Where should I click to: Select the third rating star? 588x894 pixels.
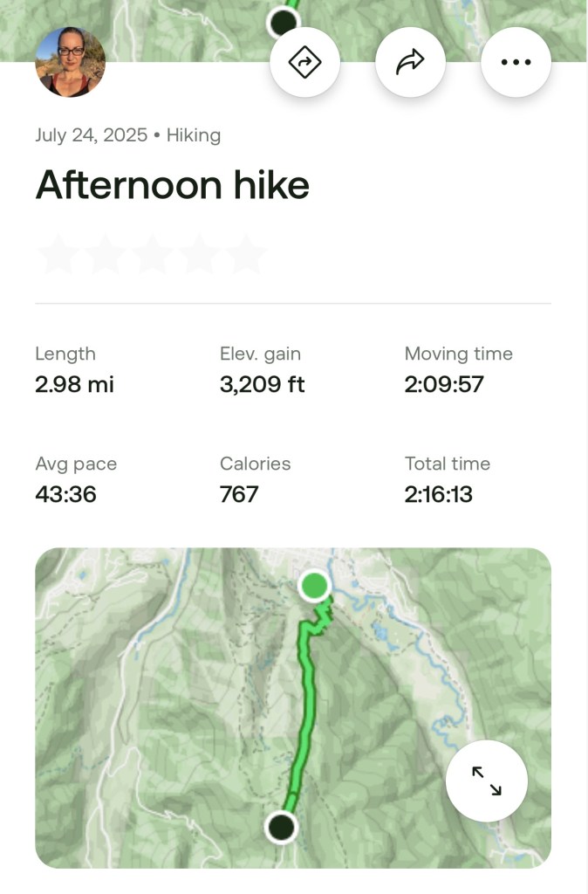pos(152,255)
